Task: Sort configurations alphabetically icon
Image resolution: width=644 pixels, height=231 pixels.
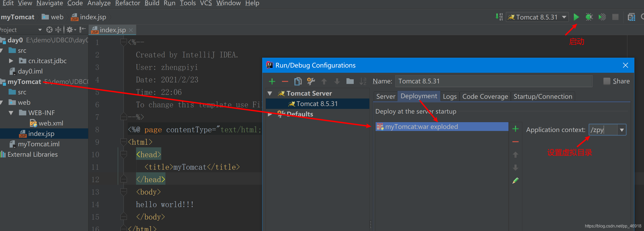Action: [x=363, y=81]
